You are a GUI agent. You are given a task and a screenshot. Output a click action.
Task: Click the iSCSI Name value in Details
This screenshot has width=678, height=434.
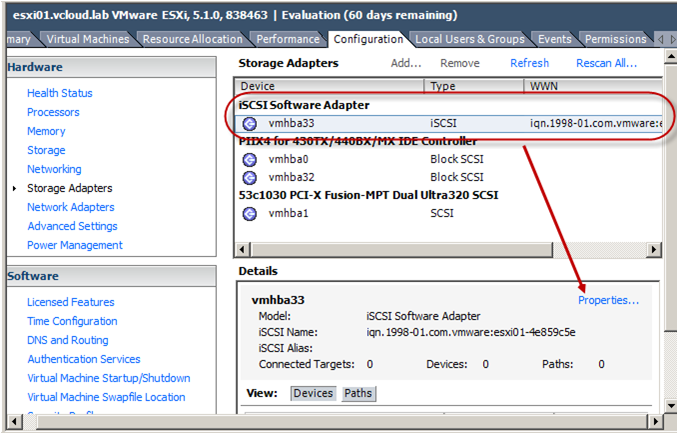(471, 332)
